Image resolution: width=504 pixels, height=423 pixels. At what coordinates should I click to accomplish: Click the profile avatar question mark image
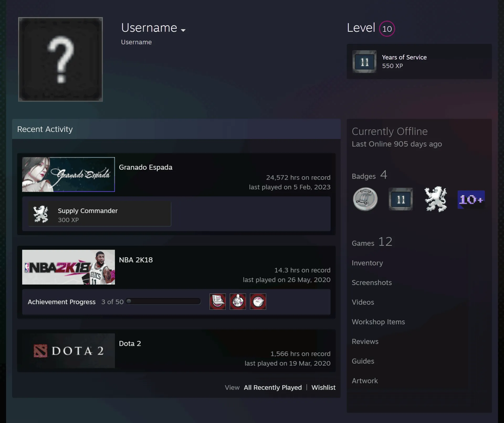(x=60, y=59)
